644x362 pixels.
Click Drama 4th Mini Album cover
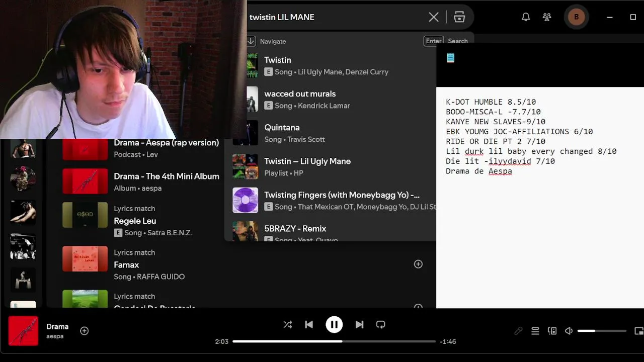pyautogui.click(x=85, y=181)
